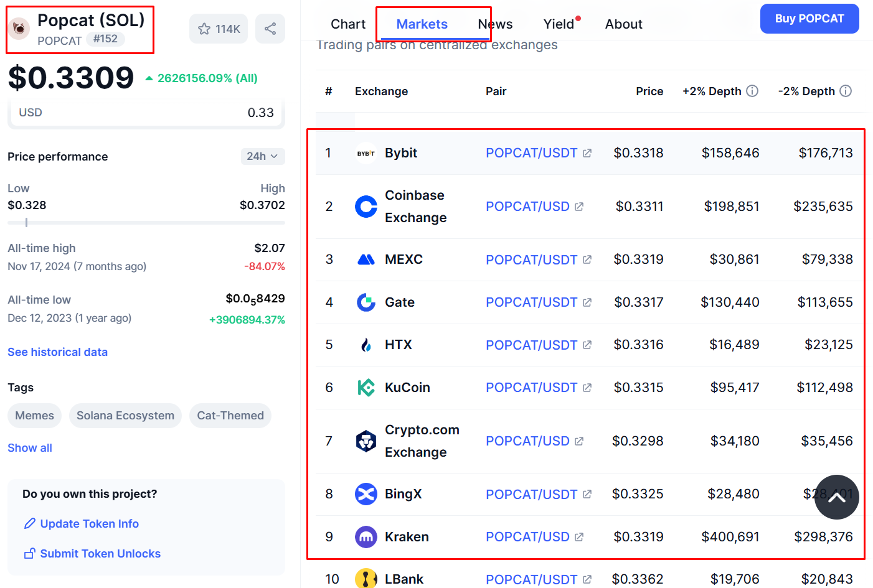Add Popcat to watchlist with star button
This screenshot has height=588, width=873.
click(219, 29)
